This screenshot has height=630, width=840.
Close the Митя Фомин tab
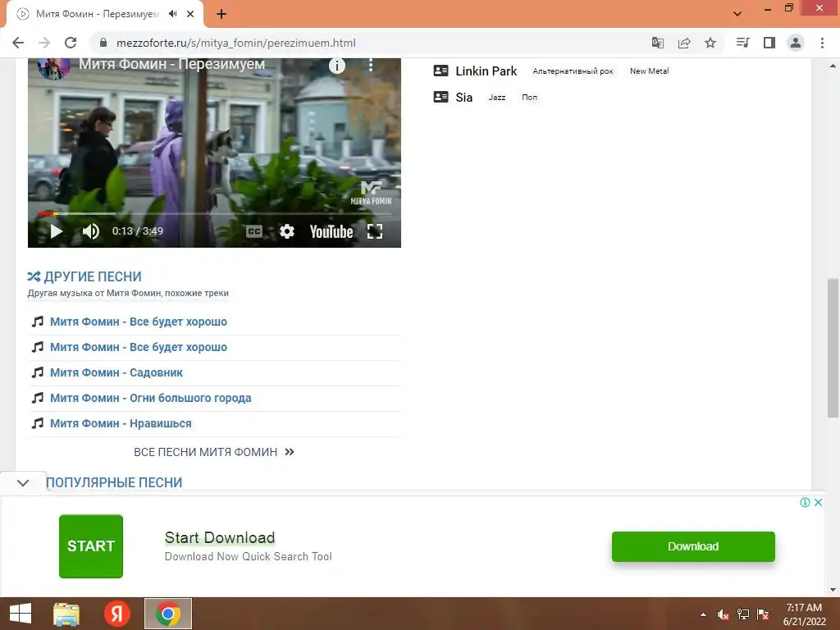(x=190, y=15)
